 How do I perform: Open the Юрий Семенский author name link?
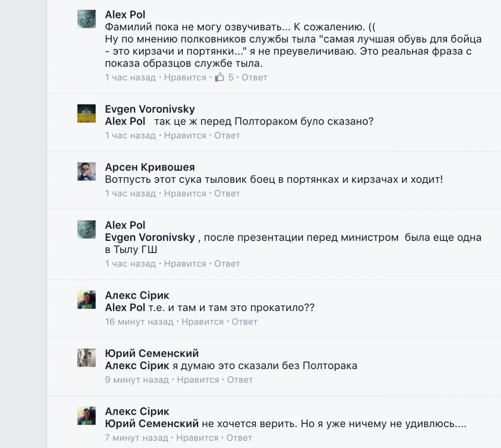152,353
